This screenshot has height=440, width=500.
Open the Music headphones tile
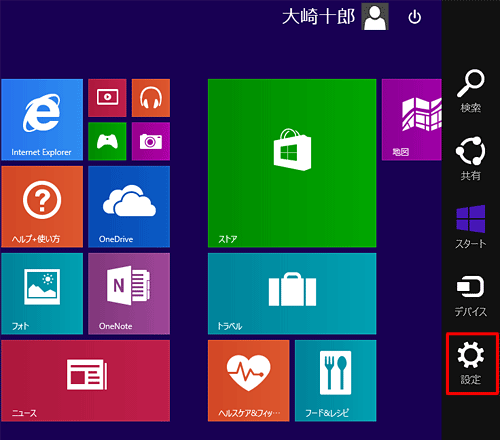(151, 98)
